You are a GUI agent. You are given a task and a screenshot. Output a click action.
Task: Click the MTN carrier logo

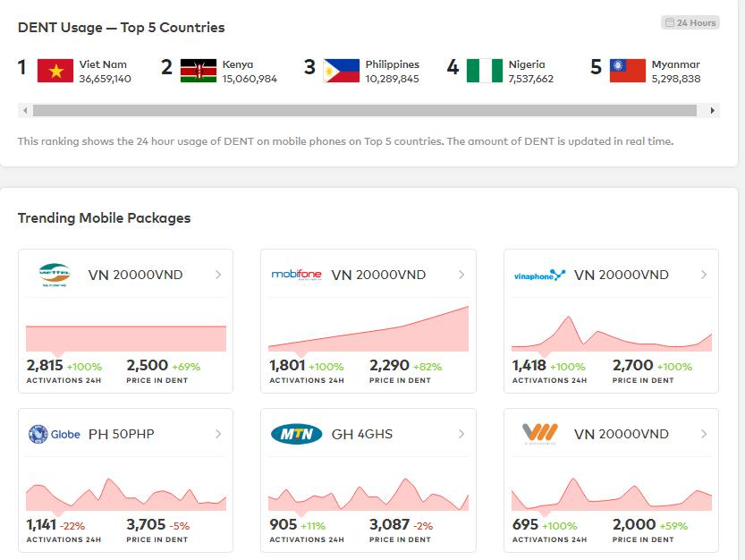(296, 434)
